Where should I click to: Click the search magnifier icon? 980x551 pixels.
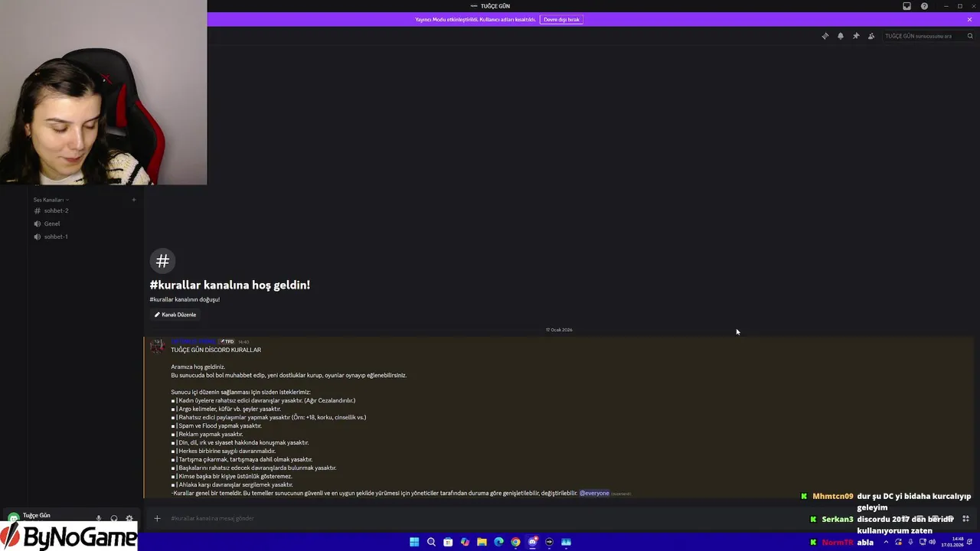(970, 36)
